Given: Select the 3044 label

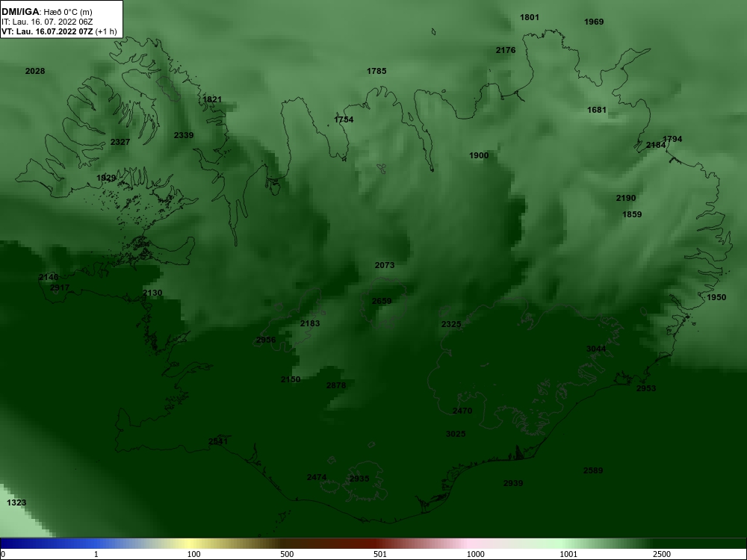Looking at the screenshot, I should click(x=596, y=349).
